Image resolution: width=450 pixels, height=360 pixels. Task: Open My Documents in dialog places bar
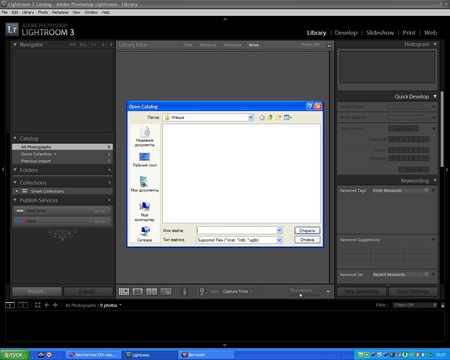click(x=145, y=184)
